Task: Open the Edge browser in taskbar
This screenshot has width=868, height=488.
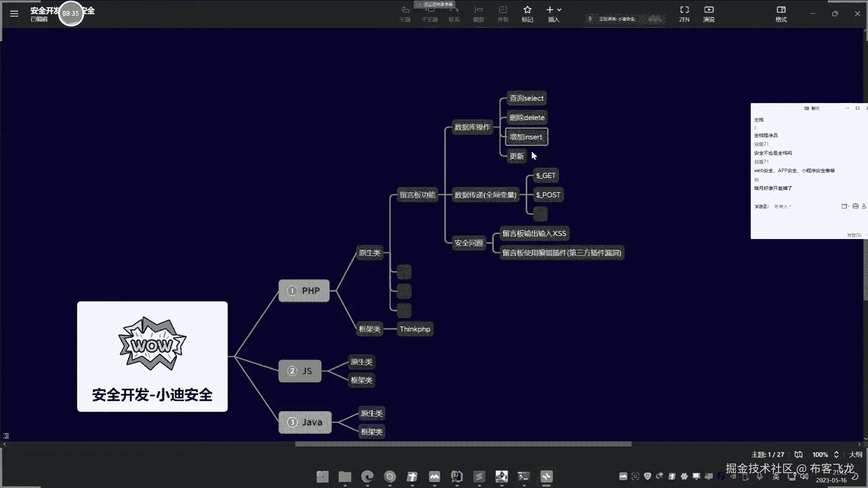Action: tap(367, 477)
